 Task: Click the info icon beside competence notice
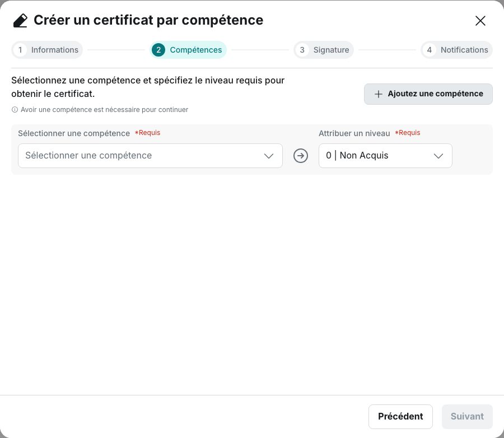(x=15, y=110)
